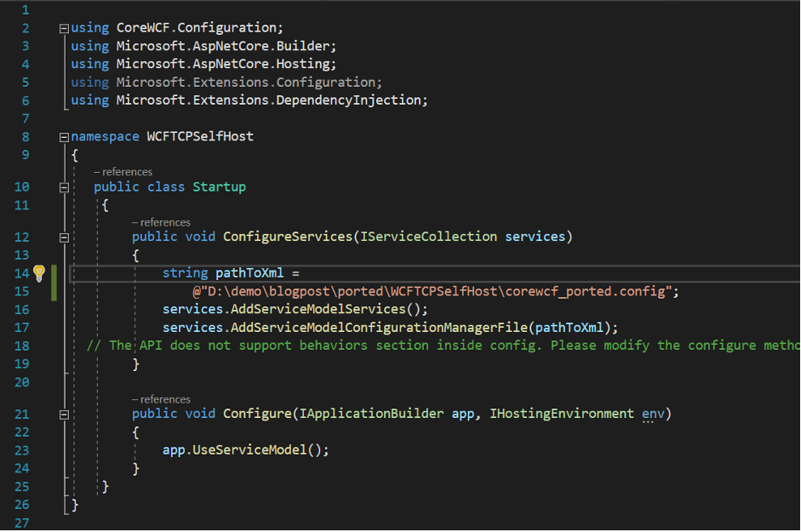Click line number 14
Screen dimensions: 801x532
click(22, 272)
